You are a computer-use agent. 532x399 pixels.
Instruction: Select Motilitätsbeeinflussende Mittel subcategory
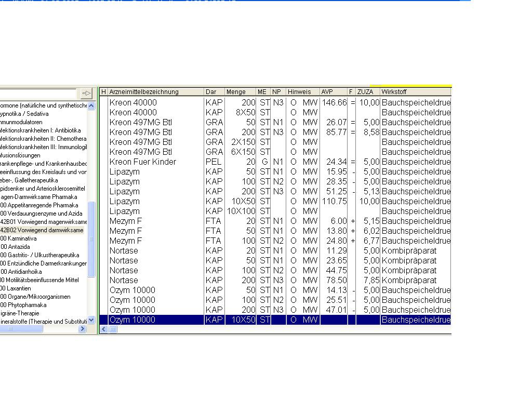coord(39,280)
